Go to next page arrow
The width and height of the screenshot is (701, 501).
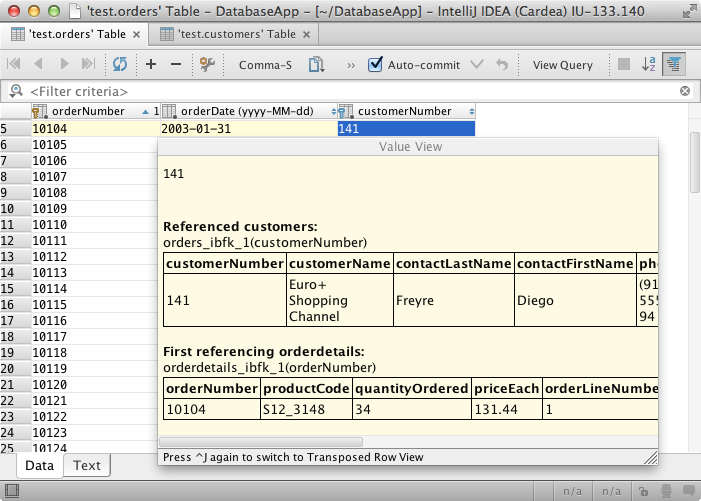pos(64,64)
